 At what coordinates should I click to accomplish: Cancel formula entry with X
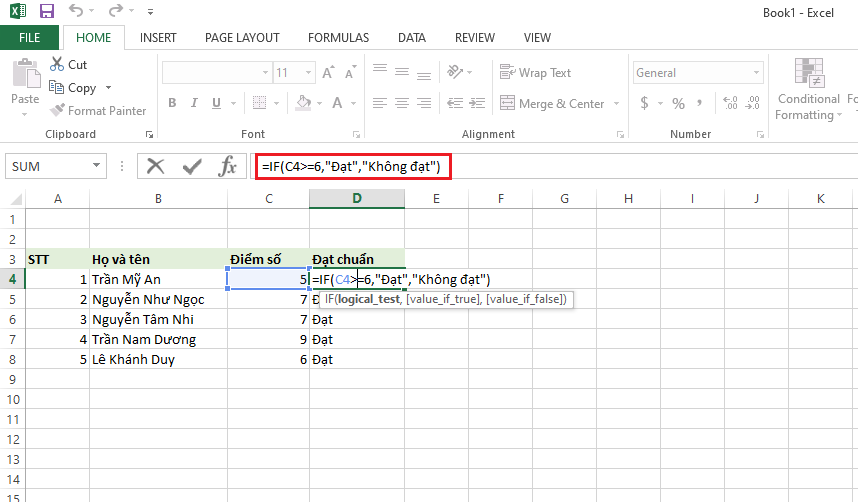click(x=155, y=166)
